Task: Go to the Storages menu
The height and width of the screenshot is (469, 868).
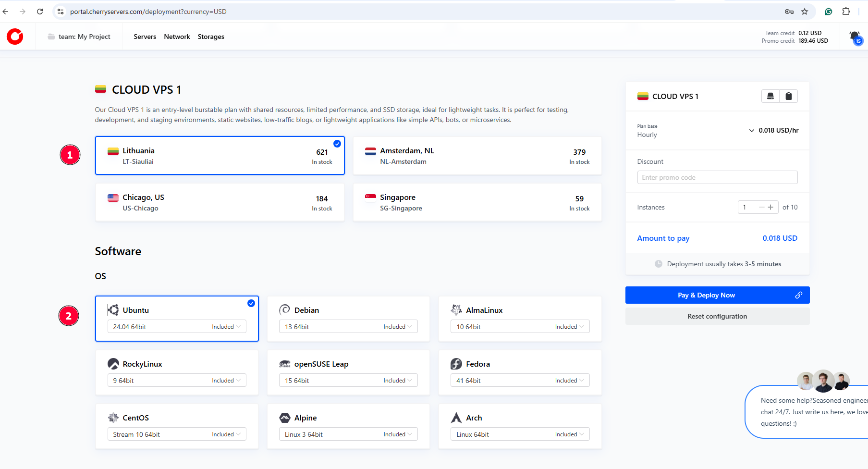Action: (x=211, y=37)
